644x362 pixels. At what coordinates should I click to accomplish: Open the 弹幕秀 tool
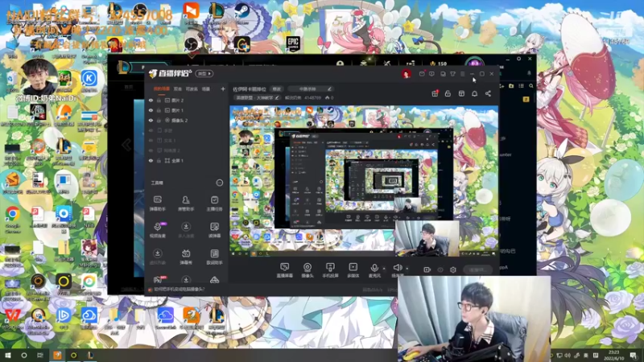[186, 257]
